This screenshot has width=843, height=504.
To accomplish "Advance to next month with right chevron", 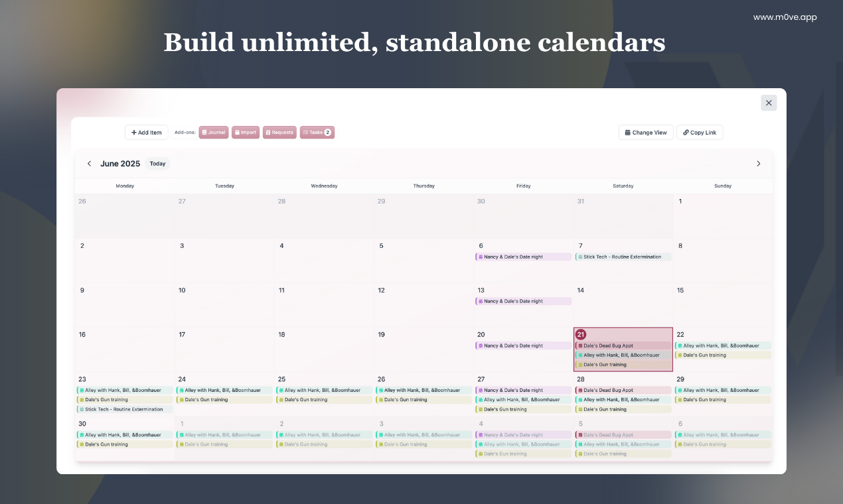I will (x=759, y=164).
